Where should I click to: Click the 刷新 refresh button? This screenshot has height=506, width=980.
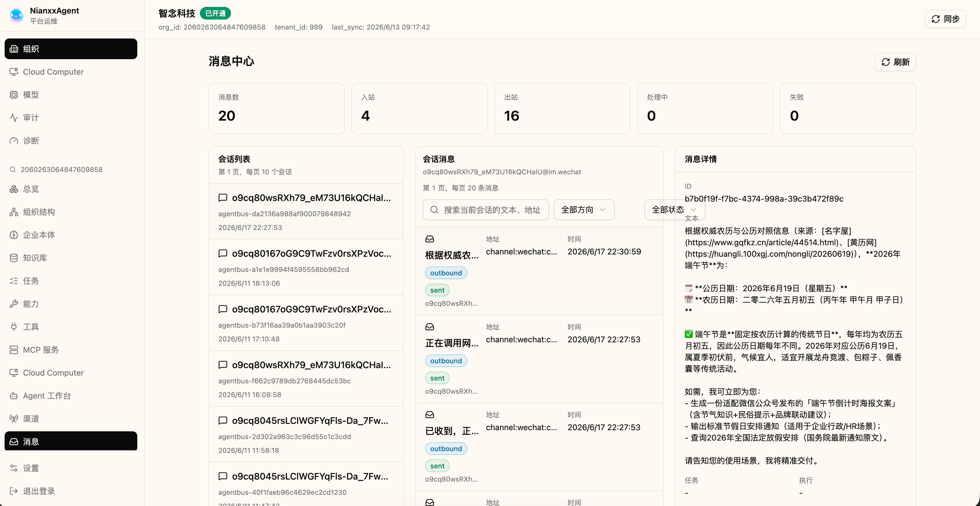click(895, 62)
